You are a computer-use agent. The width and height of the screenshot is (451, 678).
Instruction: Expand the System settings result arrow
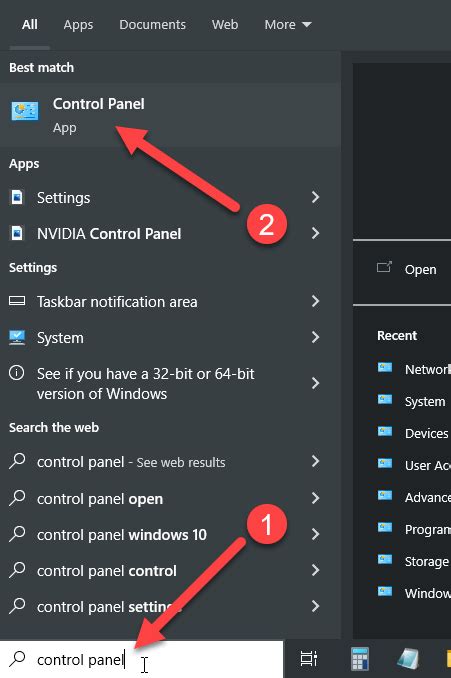click(316, 337)
